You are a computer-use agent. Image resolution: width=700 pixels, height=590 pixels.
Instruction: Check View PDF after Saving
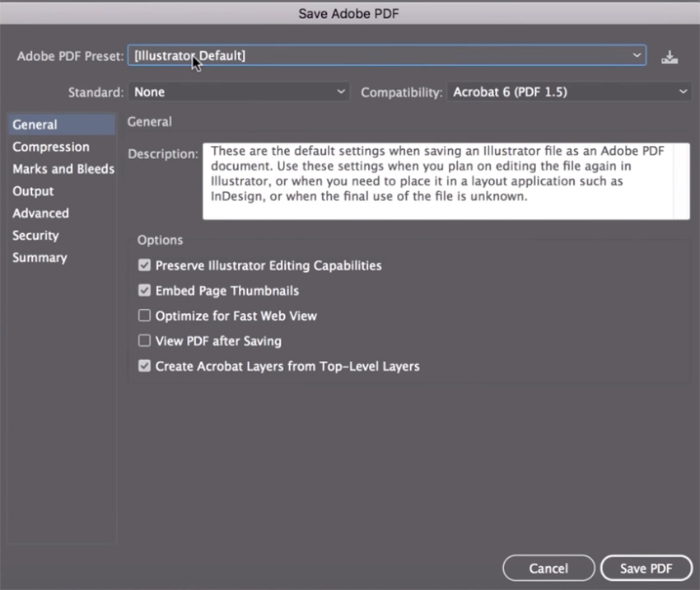[x=145, y=341]
